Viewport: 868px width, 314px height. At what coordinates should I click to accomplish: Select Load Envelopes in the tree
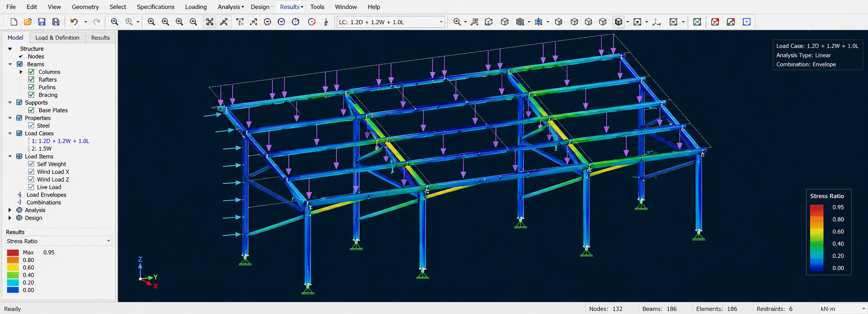tap(46, 195)
